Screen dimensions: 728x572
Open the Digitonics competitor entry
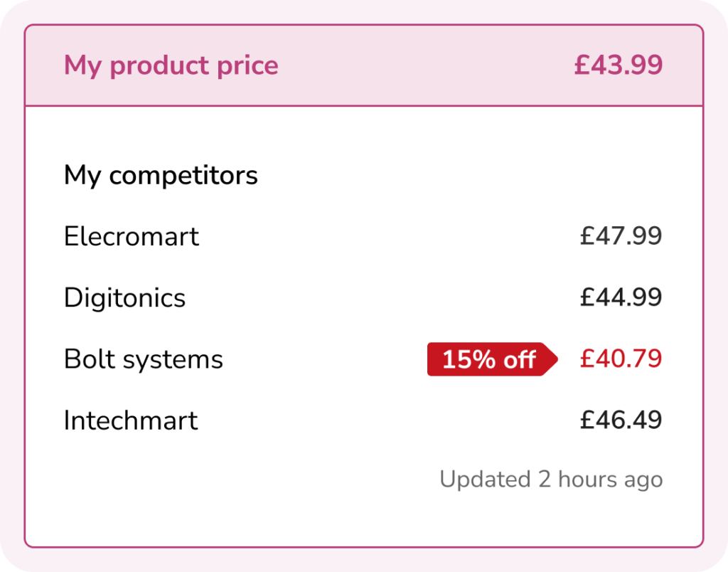tap(124, 297)
